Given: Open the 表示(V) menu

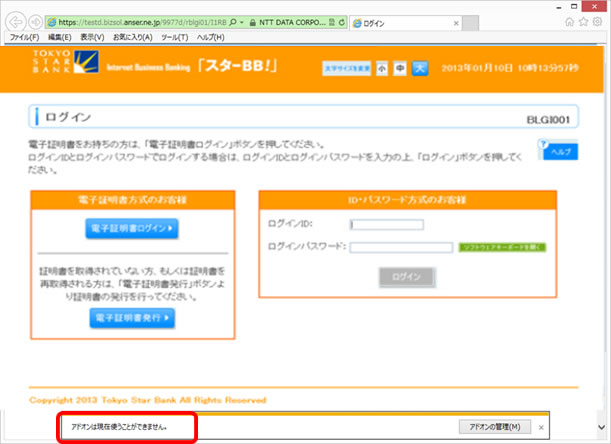Looking at the screenshot, I should tap(92, 37).
